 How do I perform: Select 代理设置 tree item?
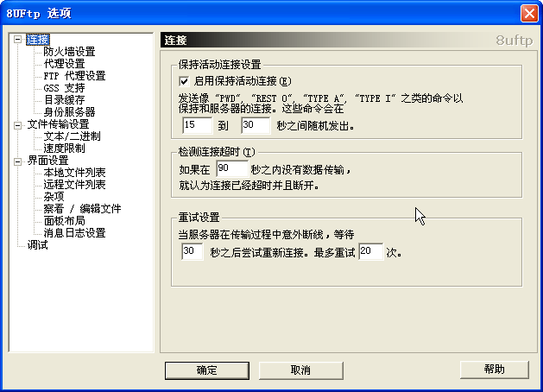point(64,64)
